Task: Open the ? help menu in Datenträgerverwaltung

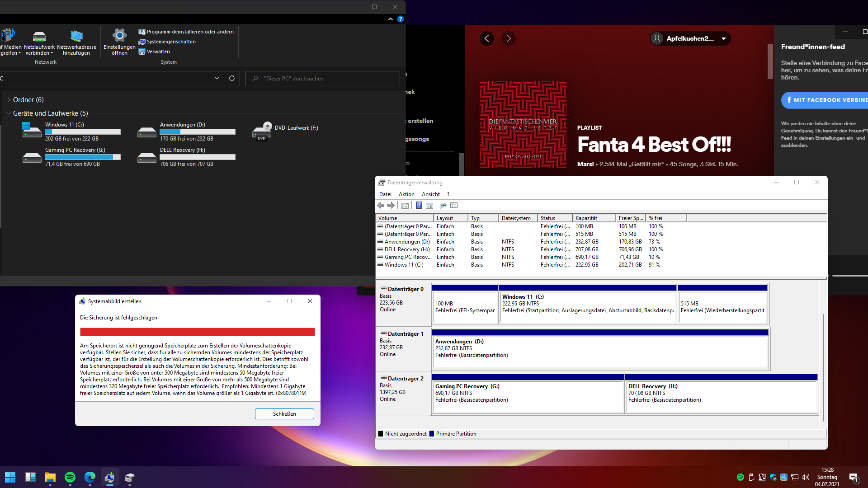Action: pyautogui.click(x=448, y=194)
